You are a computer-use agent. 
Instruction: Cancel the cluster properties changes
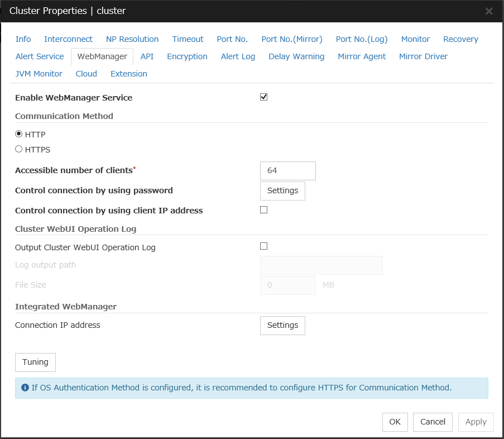433,422
